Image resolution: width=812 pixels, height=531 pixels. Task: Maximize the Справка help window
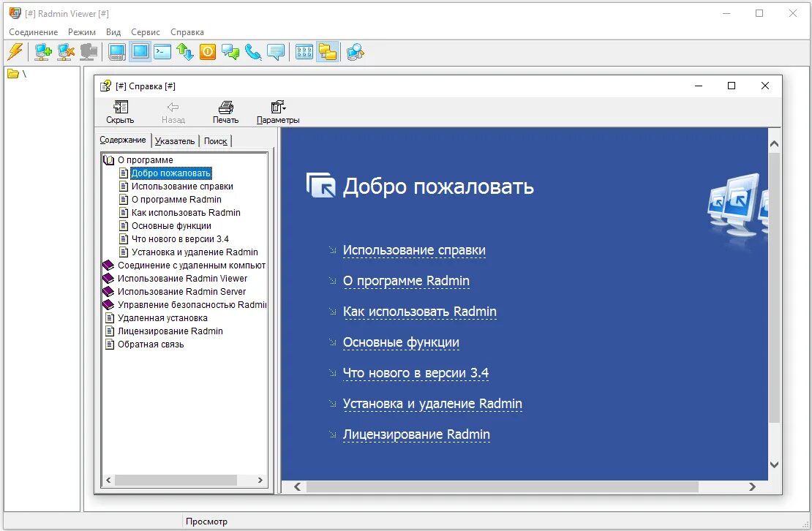click(732, 86)
